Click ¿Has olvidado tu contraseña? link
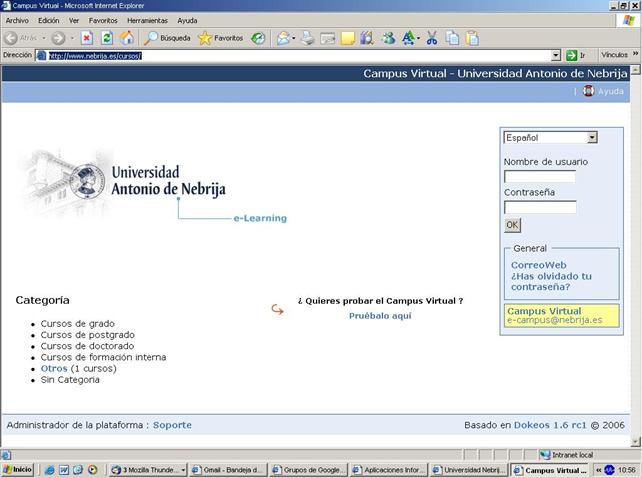Image resolution: width=642 pixels, height=478 pixels. 551,281
